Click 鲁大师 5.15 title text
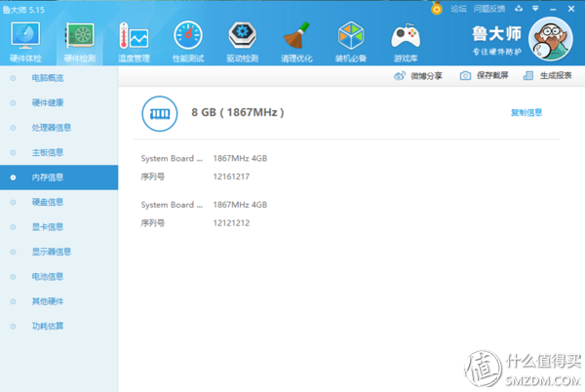The image size is (585, 392). [23, 10]
